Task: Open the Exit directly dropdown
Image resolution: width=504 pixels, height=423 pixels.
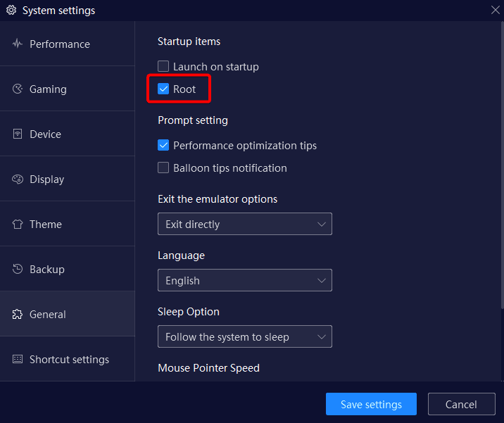Action: point(245,224)
